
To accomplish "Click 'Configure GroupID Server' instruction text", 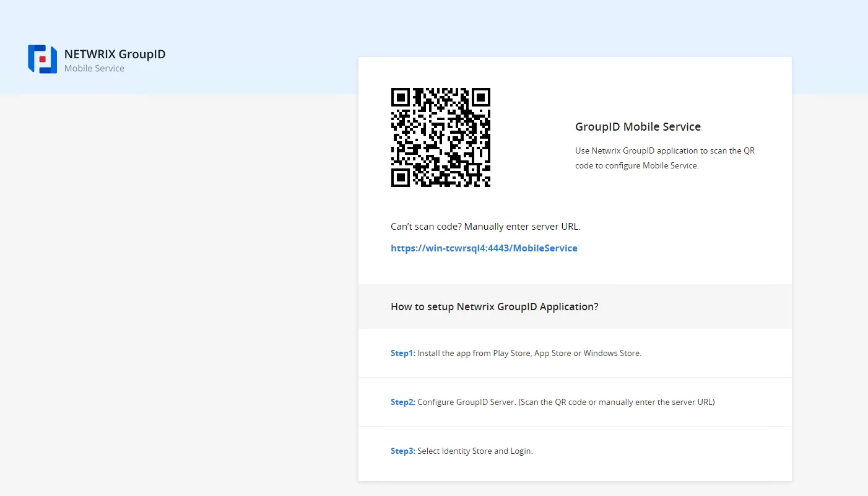I will (566, 402).
